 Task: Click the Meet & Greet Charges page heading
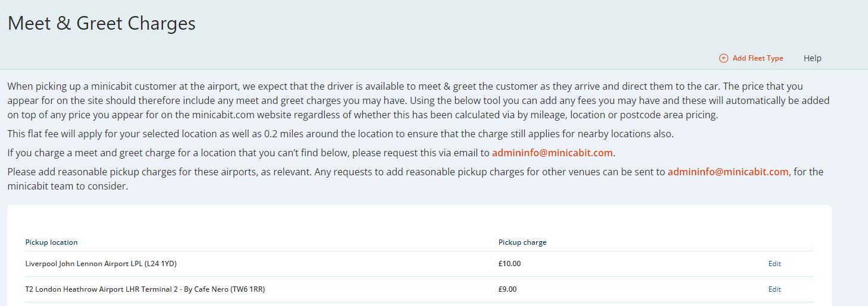coord(102,23)
